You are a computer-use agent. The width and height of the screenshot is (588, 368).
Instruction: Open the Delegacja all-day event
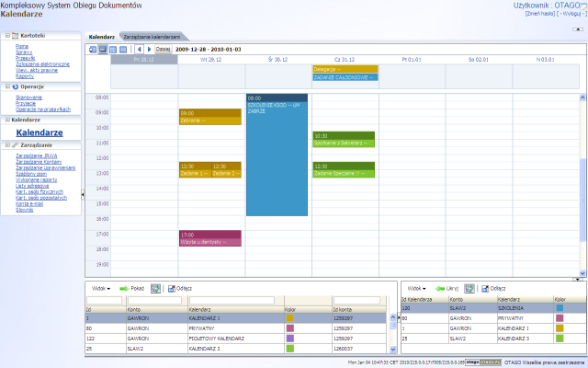[x=345, y=69]
